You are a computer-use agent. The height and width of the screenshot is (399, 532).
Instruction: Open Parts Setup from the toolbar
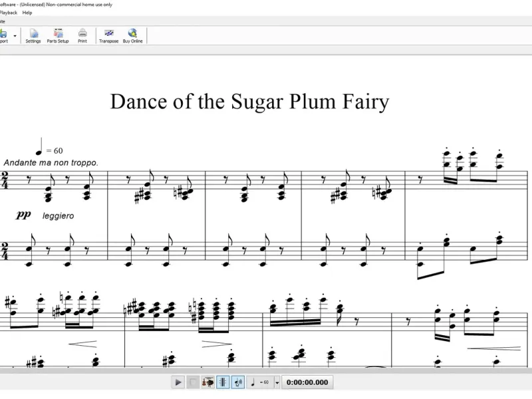58,36
